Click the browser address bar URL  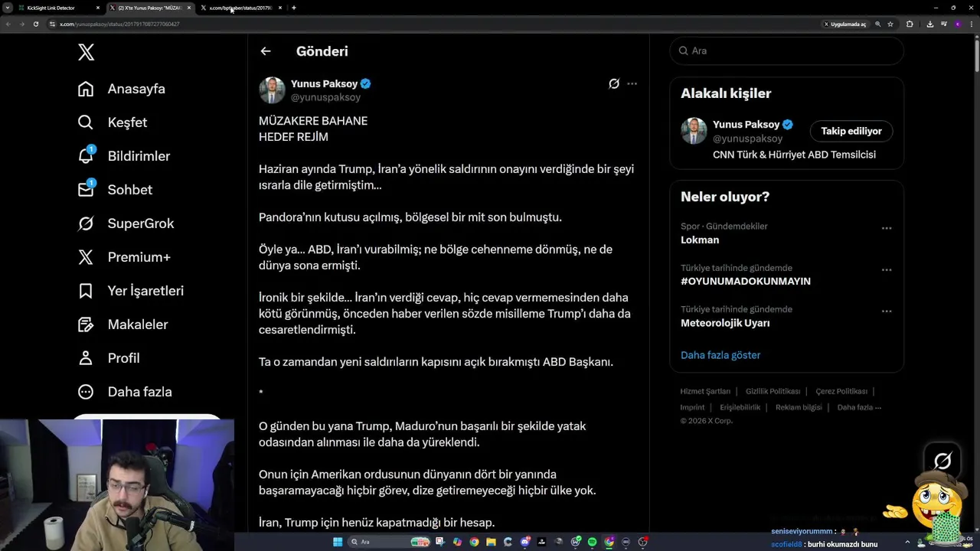click(119, 24)
